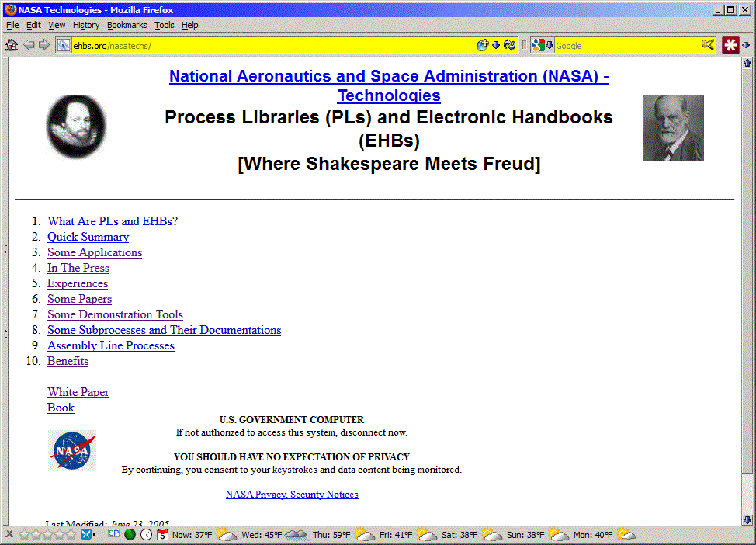Open the Some Demonstration Tools link
Viewport: 756px width, 545px height.
pos(115,314)
